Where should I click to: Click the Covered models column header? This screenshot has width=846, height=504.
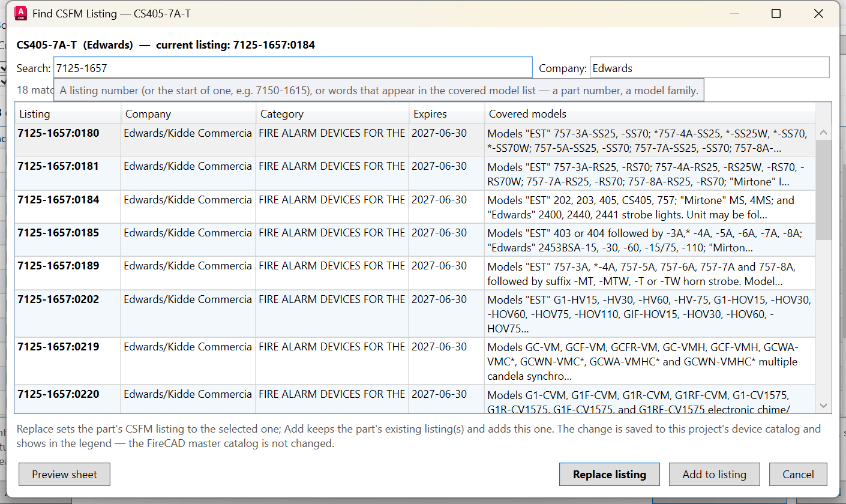[x=650, y=113]
